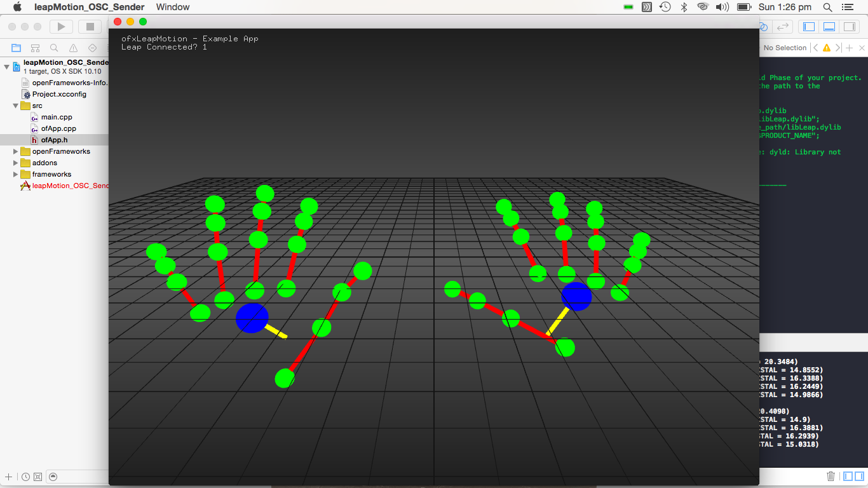Filter navigator by source-control status
The width and height of the screenshot is (868, 488).
[37, 477]
